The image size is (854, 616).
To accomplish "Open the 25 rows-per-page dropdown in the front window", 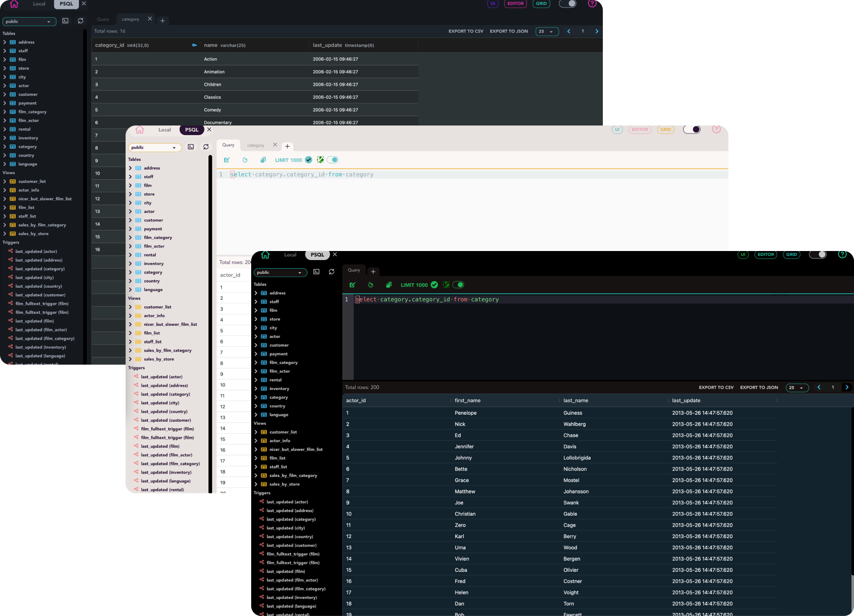I will [x=797, y=388].
